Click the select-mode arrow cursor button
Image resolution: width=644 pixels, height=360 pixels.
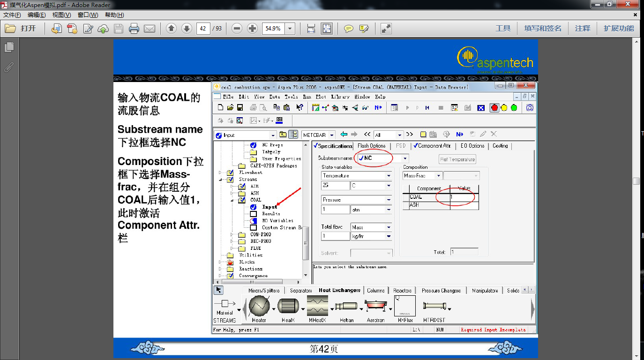(x=218, y=291)
